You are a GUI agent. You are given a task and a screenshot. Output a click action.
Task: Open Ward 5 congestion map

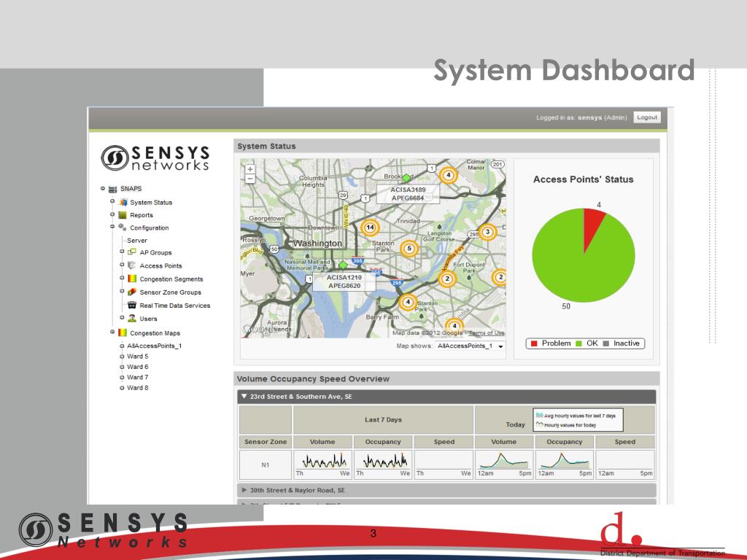tap(138, 356)
